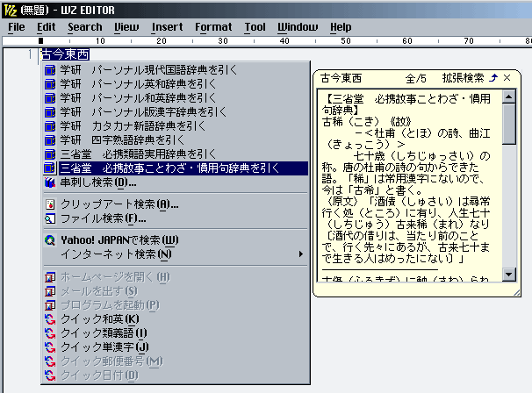This screenshot has height=393, width=532.
Task: Open the Search menu
Action: coord(85,27)
